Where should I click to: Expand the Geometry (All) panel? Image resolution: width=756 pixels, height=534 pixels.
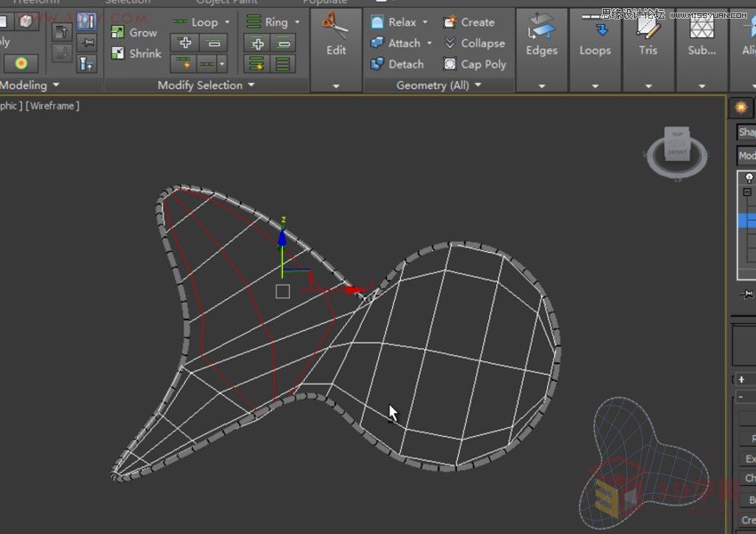pyautogui.click(x=438, y=85)
